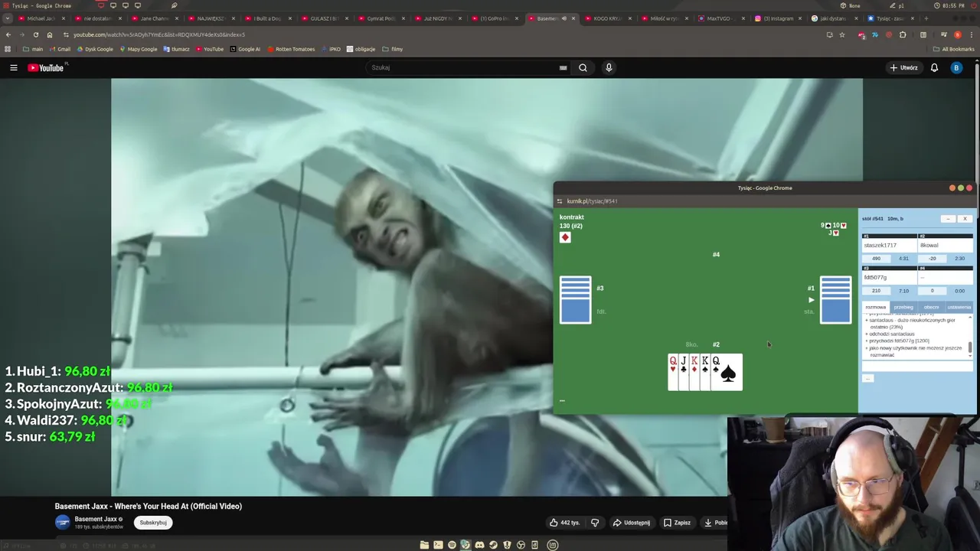Like the video with thumbs up
980x551 pixels.
[564, 523]
